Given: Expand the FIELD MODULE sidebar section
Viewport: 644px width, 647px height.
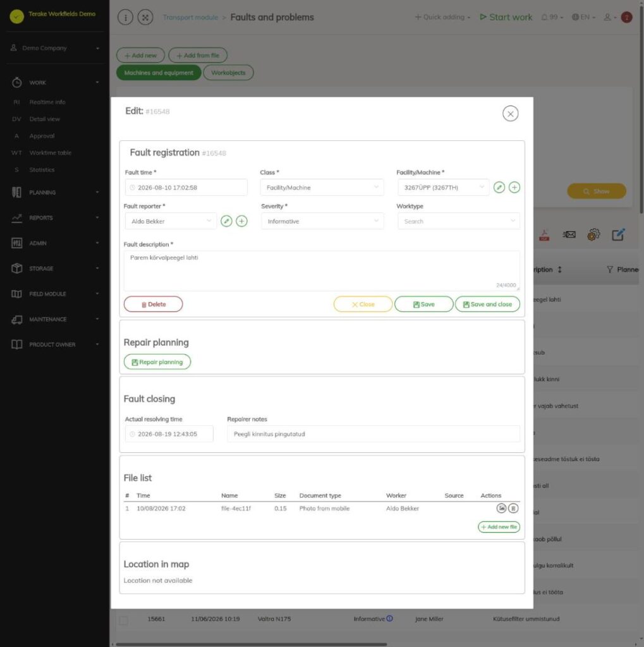Looking at the screenshot, I should pos(55,294).
